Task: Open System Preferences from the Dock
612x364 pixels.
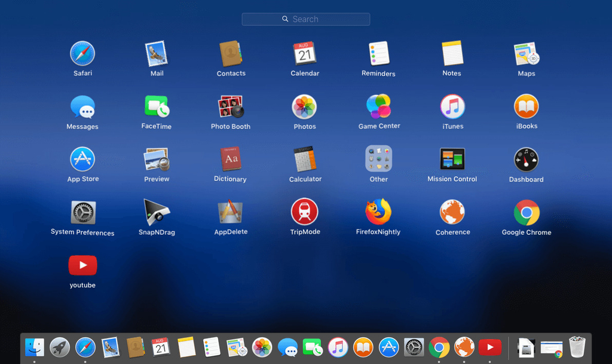Action: (414, 347)
